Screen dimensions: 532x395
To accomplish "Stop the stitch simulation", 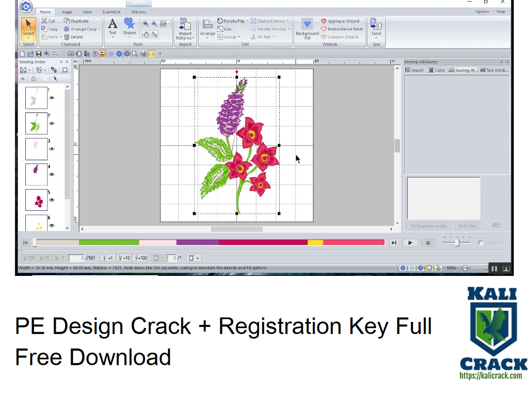I will (428, 243).
